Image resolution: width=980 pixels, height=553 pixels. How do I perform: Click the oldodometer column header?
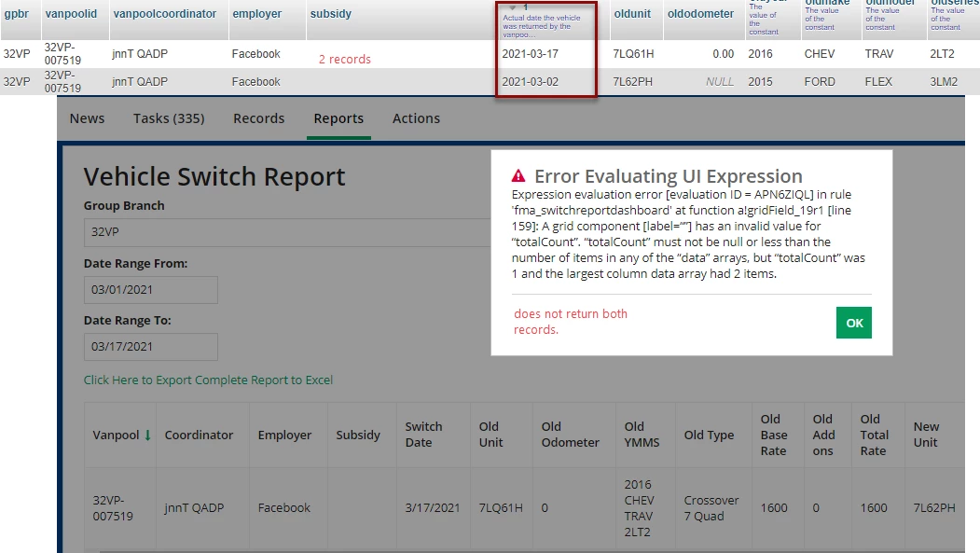[700, 14]
